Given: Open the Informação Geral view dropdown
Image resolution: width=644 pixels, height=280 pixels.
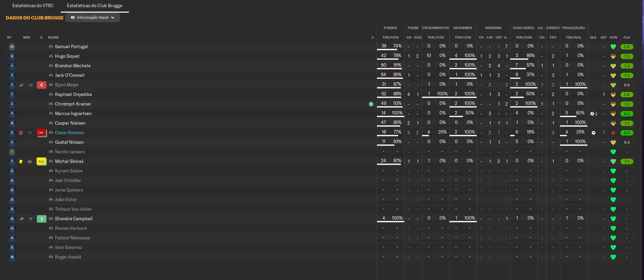Looking at the screenshot, I should (93, 17).
